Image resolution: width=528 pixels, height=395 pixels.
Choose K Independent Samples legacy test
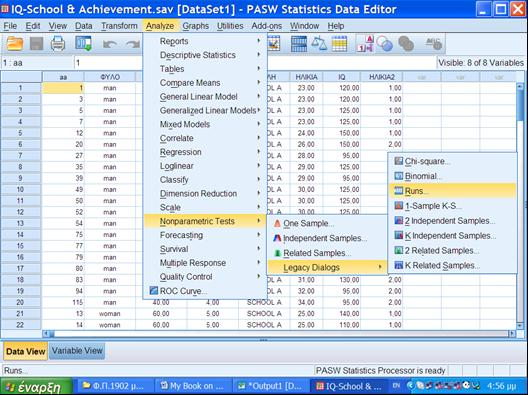(x=452, y=236)
